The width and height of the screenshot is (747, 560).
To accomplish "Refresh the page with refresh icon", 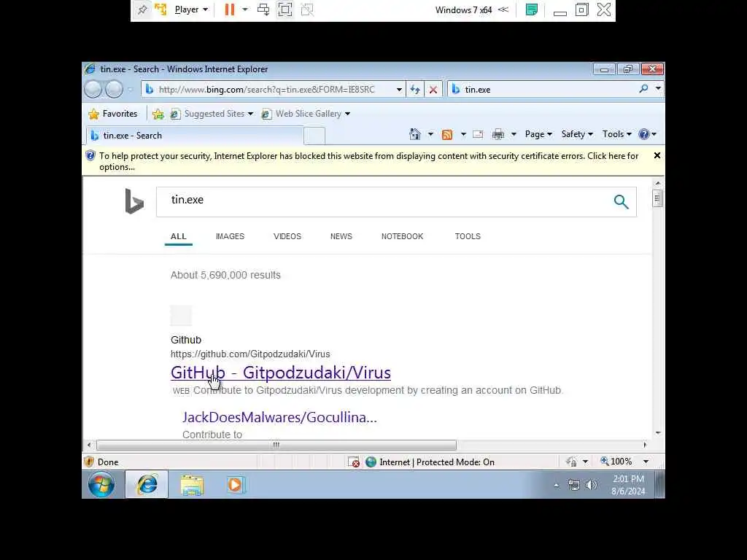I will (415, 90).
